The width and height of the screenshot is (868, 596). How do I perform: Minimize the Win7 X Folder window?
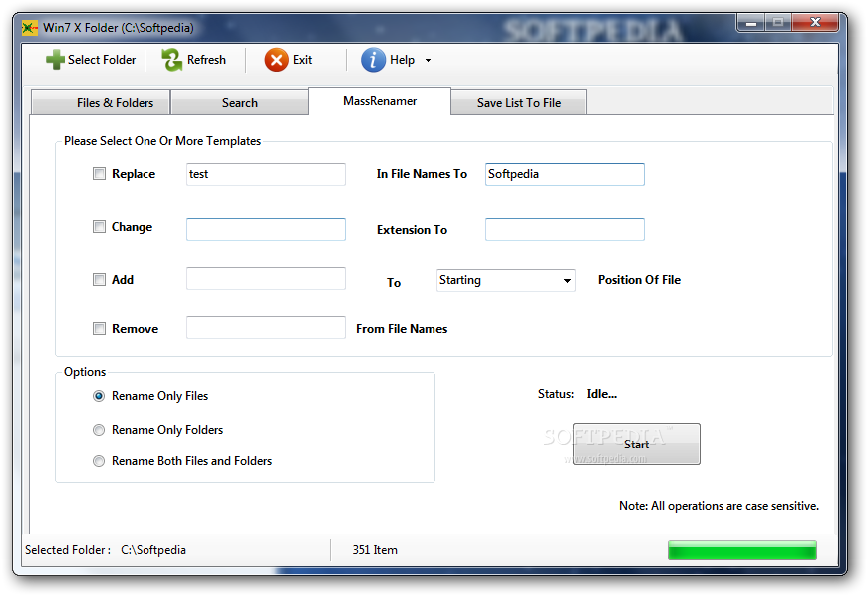[x=751, y=23]
